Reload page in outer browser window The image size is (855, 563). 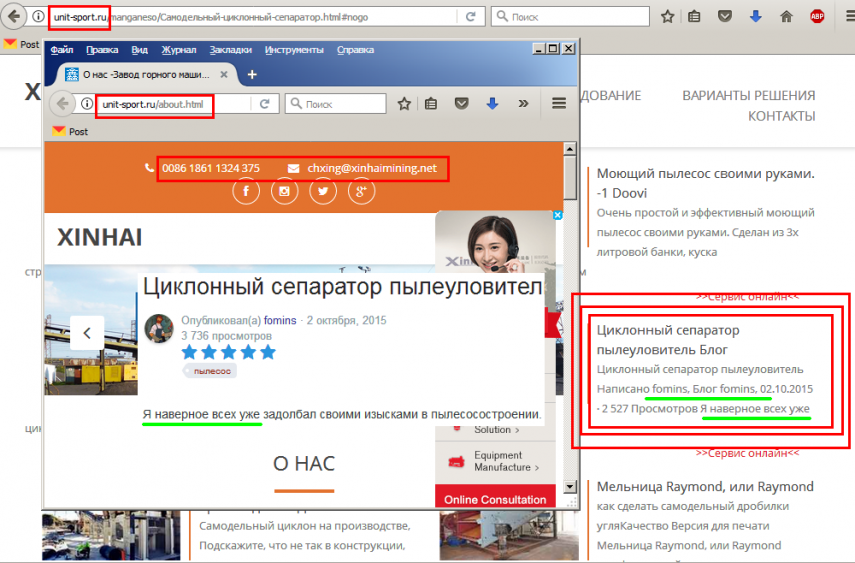(471, 17)
